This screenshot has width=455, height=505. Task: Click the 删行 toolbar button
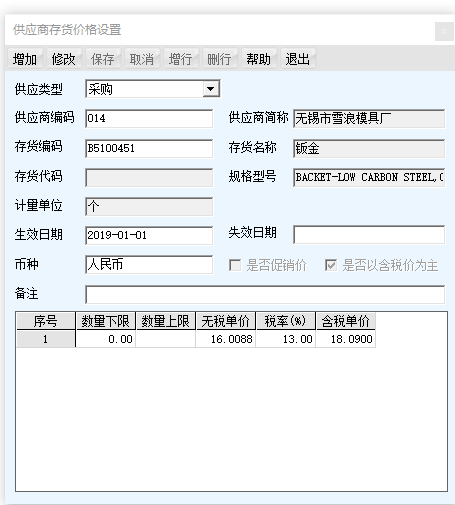219,59
